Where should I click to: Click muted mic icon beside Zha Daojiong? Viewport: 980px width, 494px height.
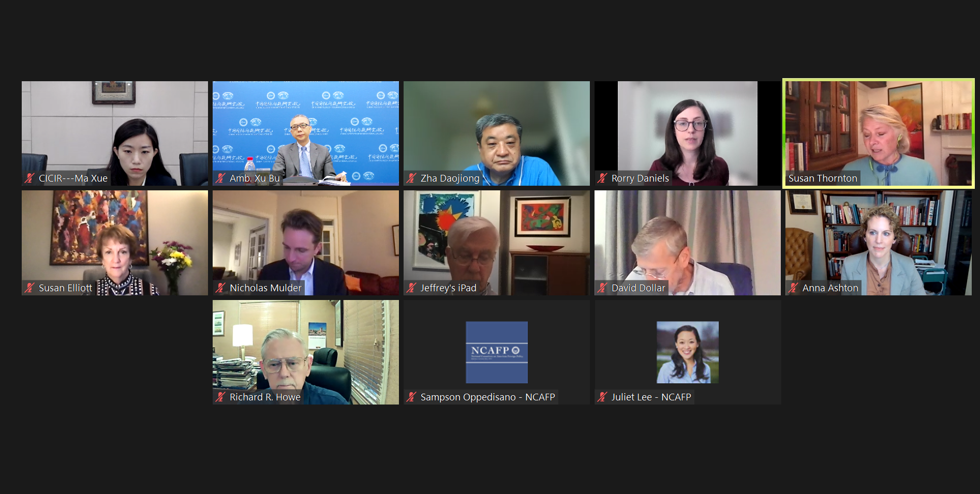coord(411,178)
